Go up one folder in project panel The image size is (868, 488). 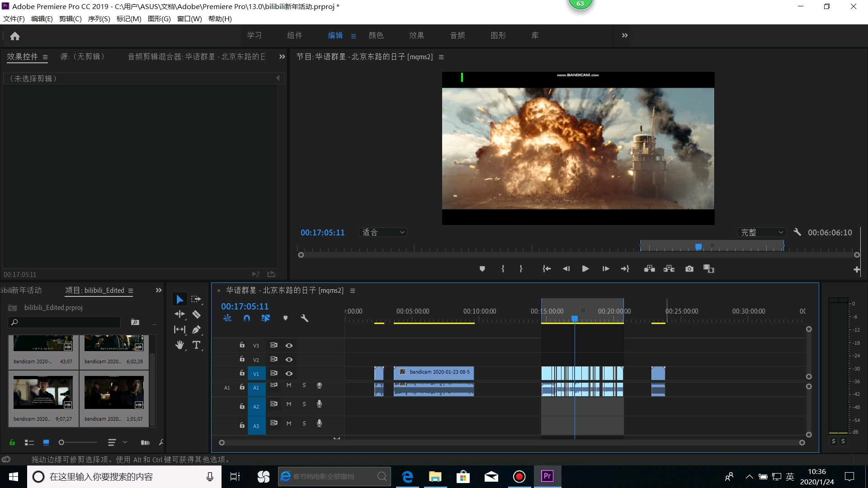pyautogui.click(x=13, y=308)
